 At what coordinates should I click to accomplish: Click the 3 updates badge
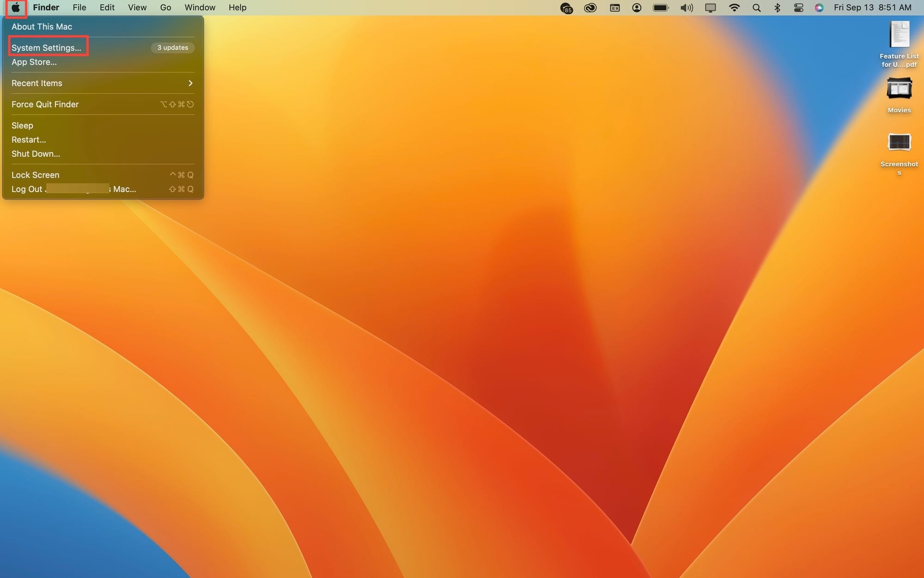[172, 48]
